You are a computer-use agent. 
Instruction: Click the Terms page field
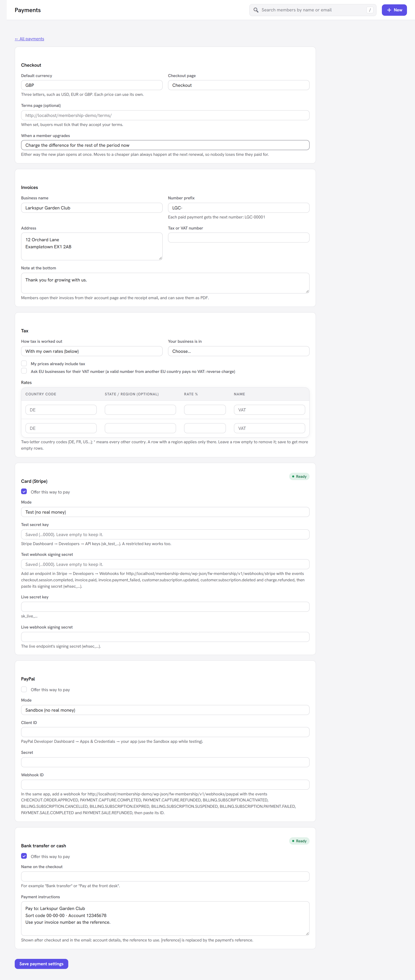pos(165,115)
